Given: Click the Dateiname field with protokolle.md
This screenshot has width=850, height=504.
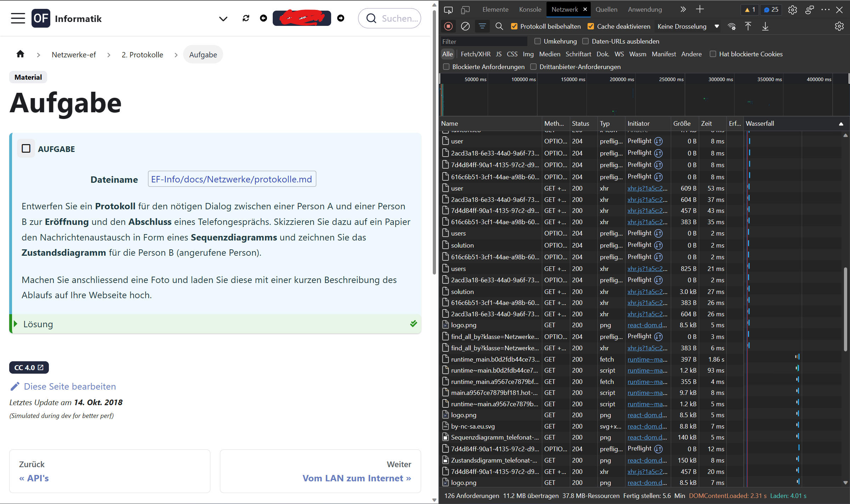Looking at the screenshot, I should (232, 179).
